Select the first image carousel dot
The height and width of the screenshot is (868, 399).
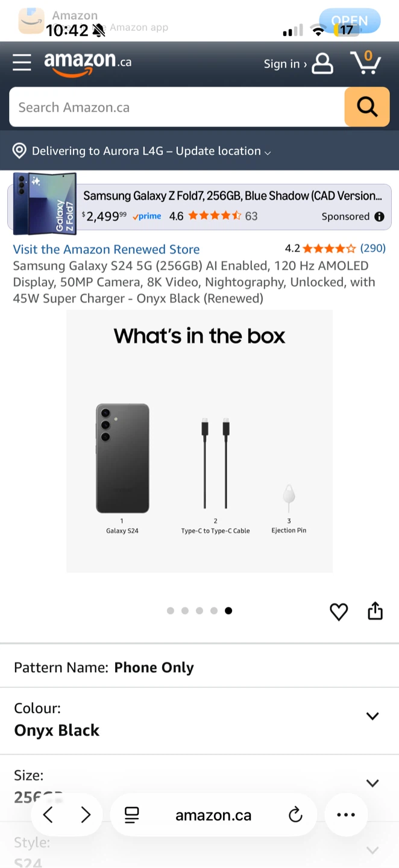171,611
